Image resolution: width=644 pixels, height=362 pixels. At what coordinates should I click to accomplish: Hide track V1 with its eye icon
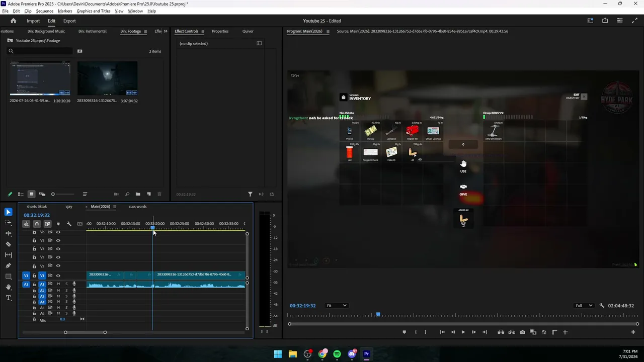pyautogui.click(x=58, y=276)
